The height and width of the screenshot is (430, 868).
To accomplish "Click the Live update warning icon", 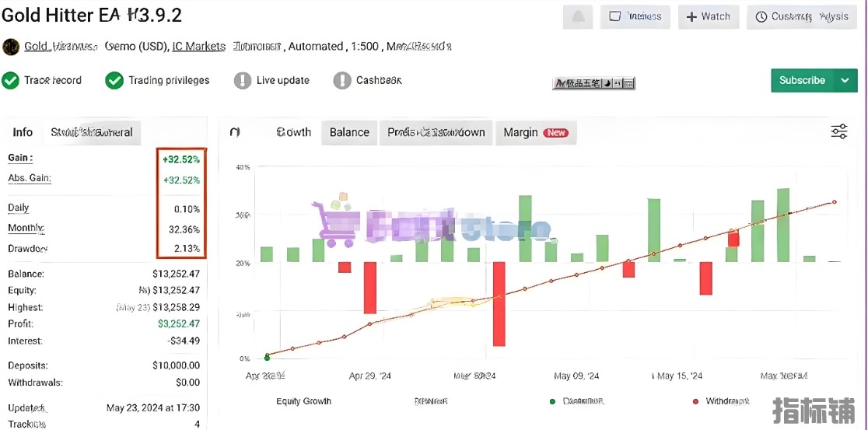I will coord(243,80).
